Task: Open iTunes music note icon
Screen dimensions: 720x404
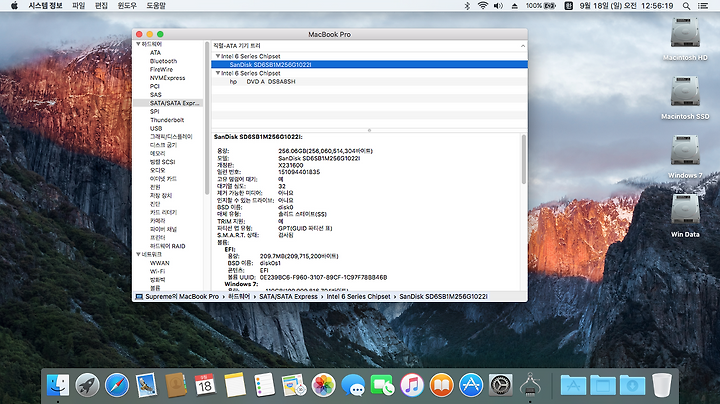Action: pyautogui.click(x=412, y=385)
